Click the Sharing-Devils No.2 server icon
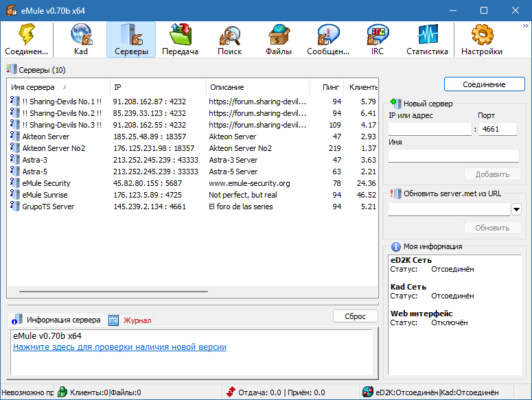The height and width of the screenshot is (400, 532). (x=15, y=113)
